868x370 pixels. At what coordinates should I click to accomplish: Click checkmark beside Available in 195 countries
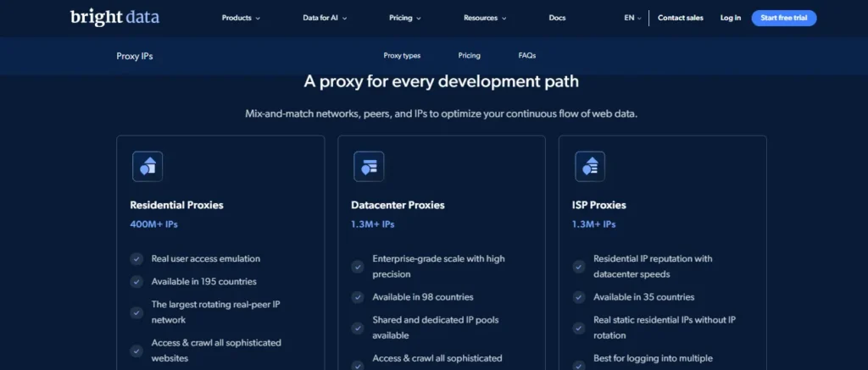[x=136, y=281]
